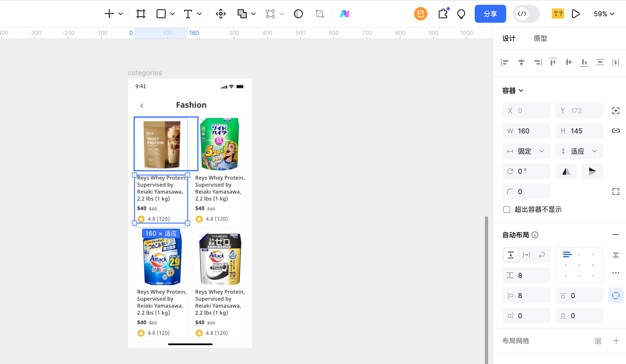Click the auto layout spacing field 8
This screenshot has height=364, width=626.
point(526,275)
